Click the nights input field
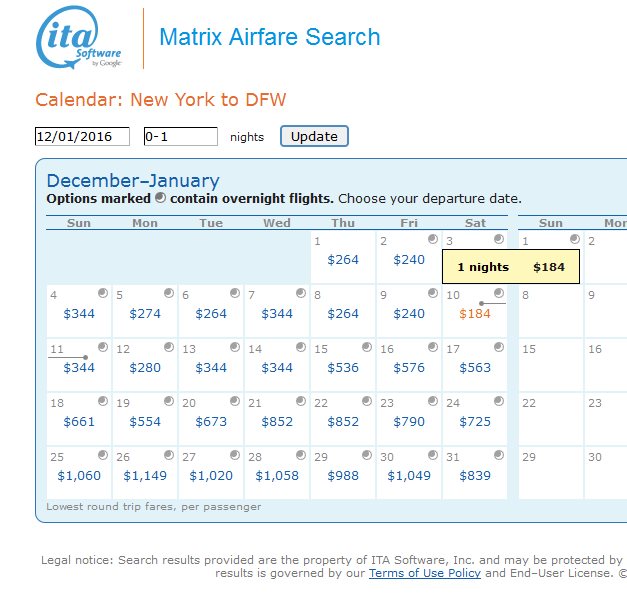 [x=181, y=136]
